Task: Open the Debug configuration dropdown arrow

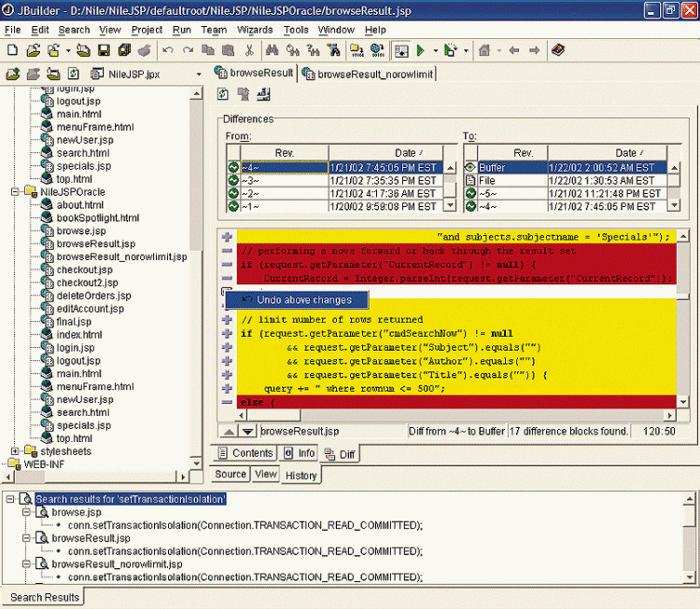Action: click(466, 51)
